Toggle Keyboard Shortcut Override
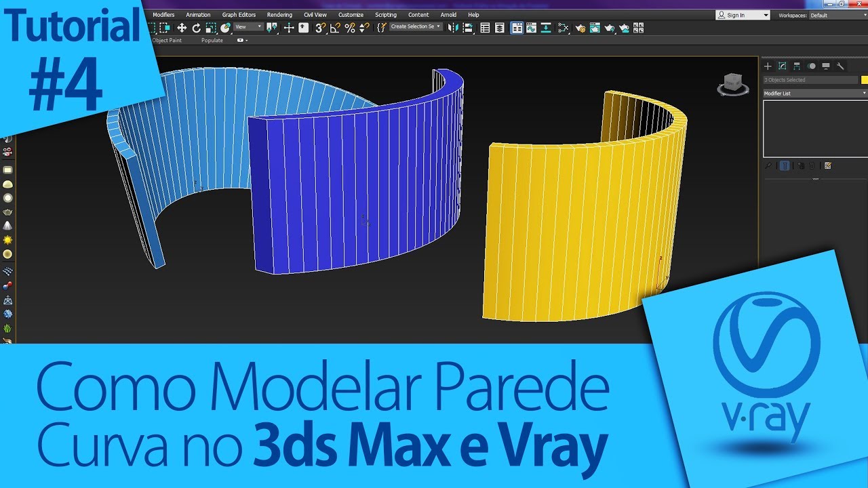Image resolution: width=868 pixels, height=488 pixels. (304, 28)
